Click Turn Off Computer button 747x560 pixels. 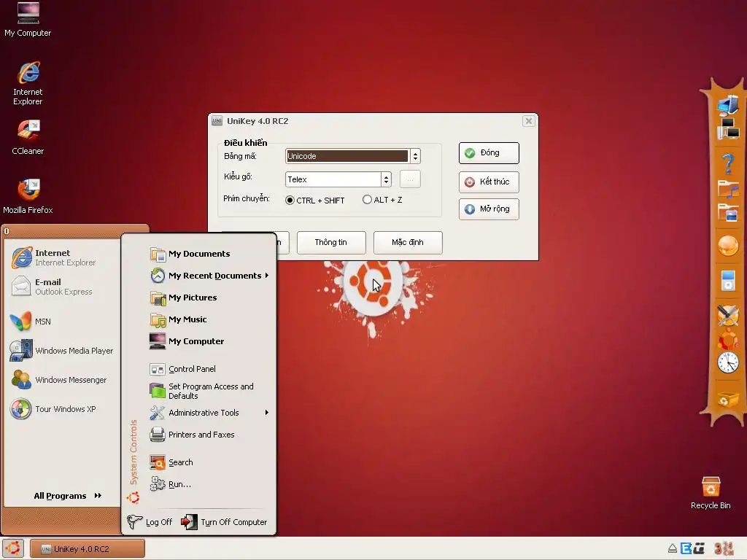tap(224, 522)
